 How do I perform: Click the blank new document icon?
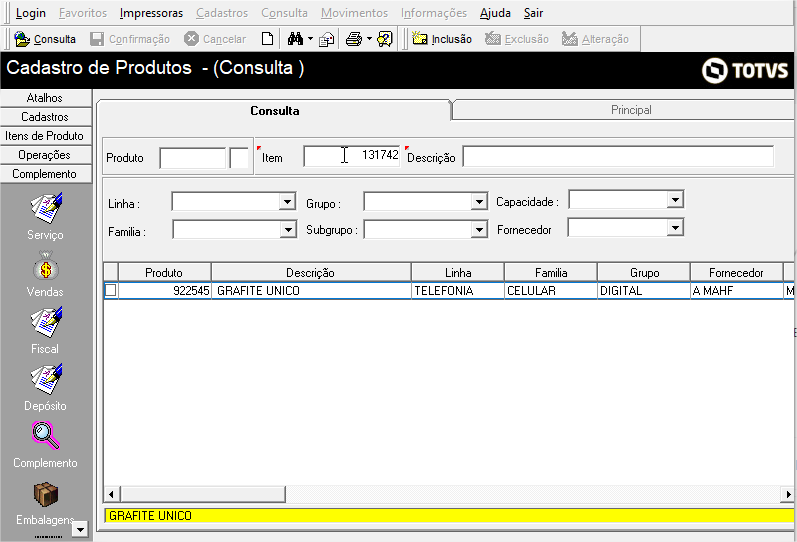[x=267, y=39]
